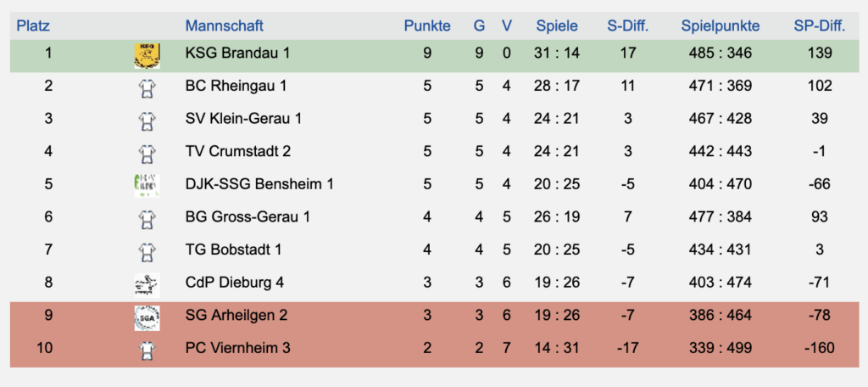Click the CdP Dieburg 4 club logo
The width and height of the screenshot is (868, 387).
(147, 283)
